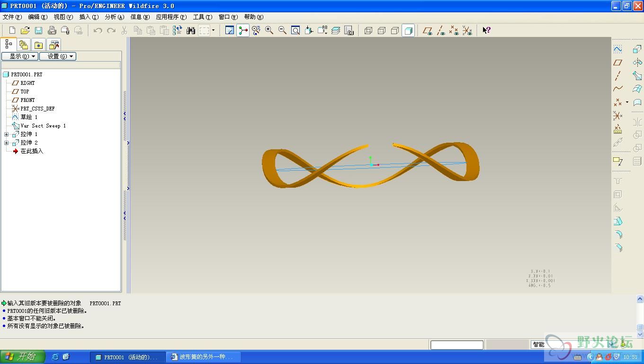Screen dimensions: 644x364
Task: Open the datum point type dropdown arrow
Action: [x=627, y=102]
